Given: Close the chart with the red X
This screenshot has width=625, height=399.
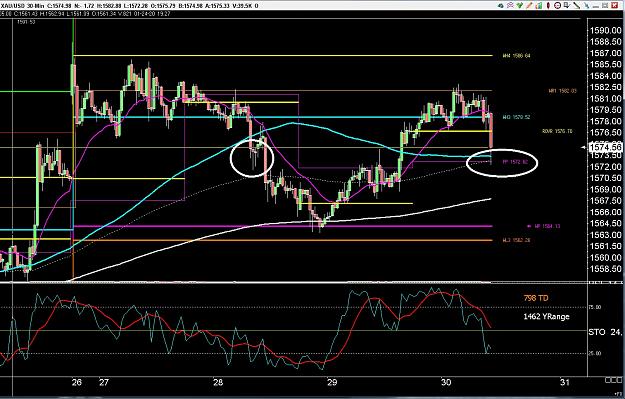Looking at the screenshot, I should click(615, 6).
